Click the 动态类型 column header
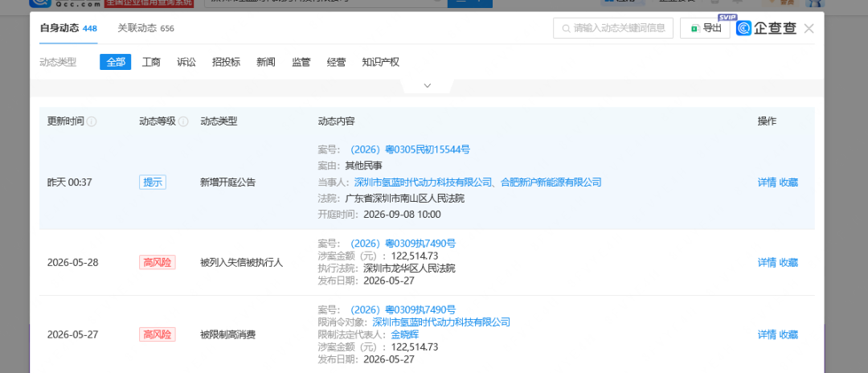Screen dimensions: 868x373 pyautogui.click(x=219, y=121)
